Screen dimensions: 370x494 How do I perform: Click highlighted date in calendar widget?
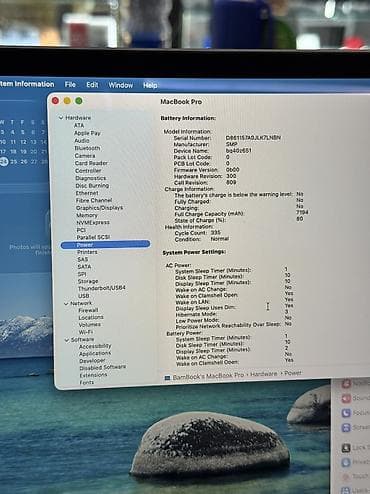(3, 162)
